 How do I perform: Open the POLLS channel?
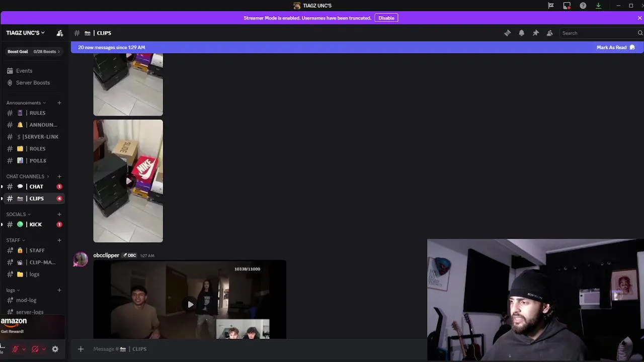(x=34, y=161)
